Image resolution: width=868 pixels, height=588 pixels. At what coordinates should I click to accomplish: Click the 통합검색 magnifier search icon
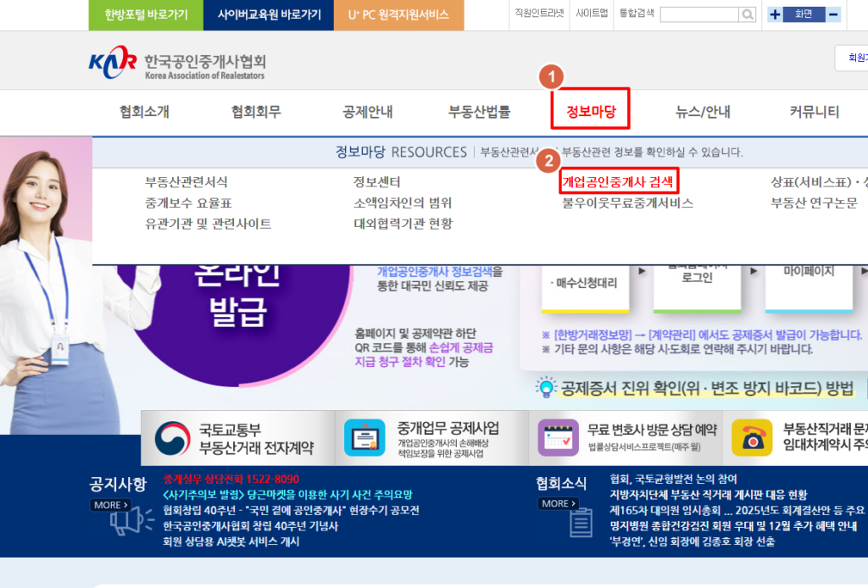747,14
